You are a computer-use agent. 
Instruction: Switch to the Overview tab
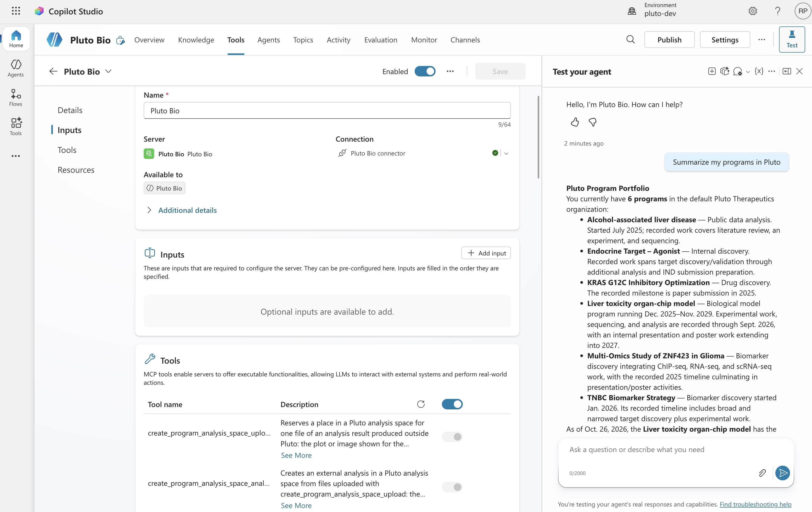tap(149, 40)
